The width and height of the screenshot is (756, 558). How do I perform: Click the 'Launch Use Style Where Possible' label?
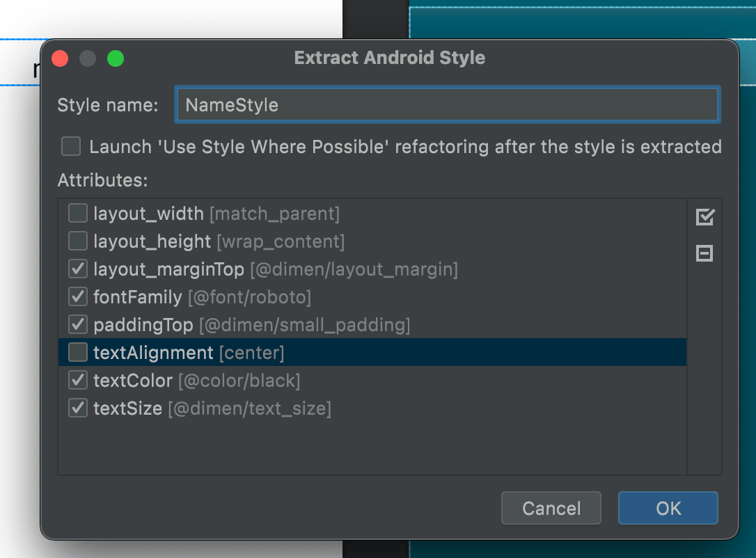(x=405, y=147)
